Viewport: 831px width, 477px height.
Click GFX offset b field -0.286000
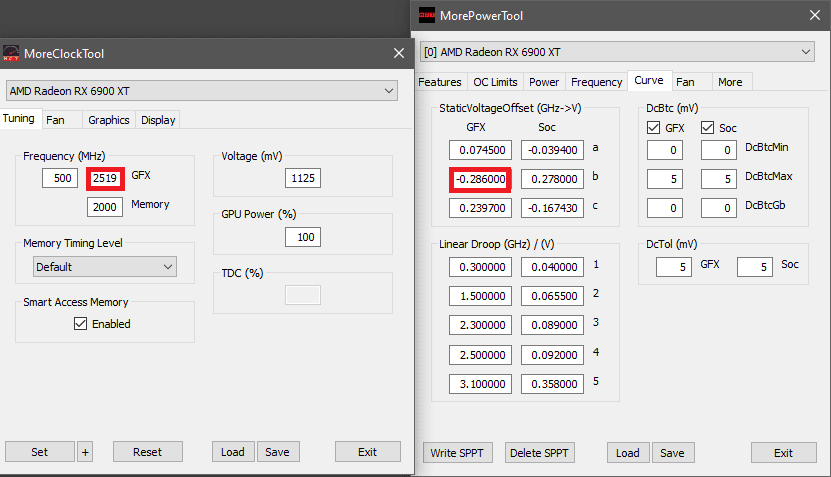coord(480,179)
